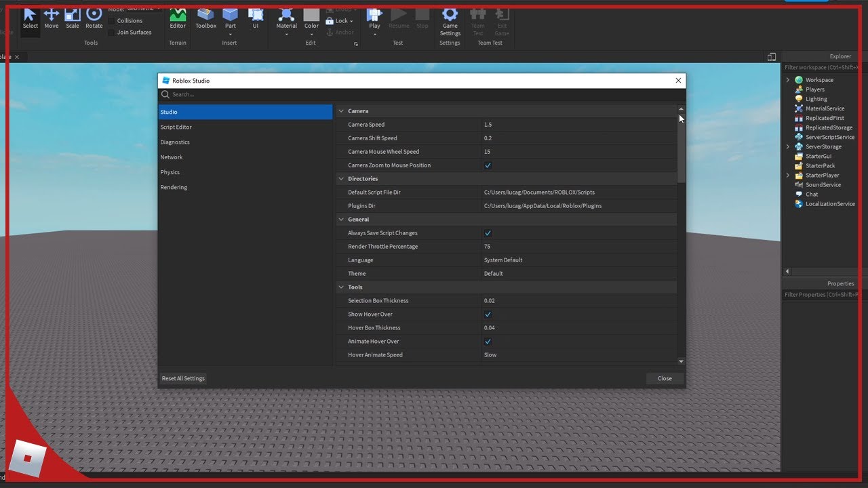Choose the Scale tool

coord(73,17)
